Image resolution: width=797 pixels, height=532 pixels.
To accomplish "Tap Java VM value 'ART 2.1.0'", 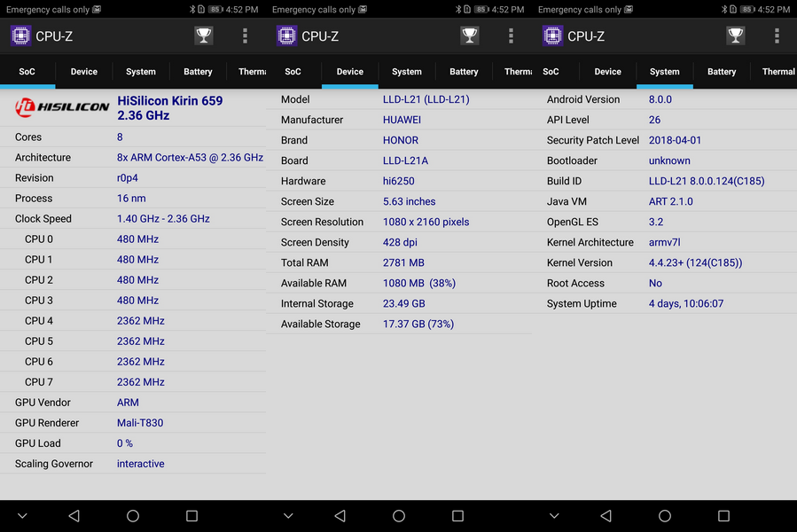I will (x=671, y=201).
